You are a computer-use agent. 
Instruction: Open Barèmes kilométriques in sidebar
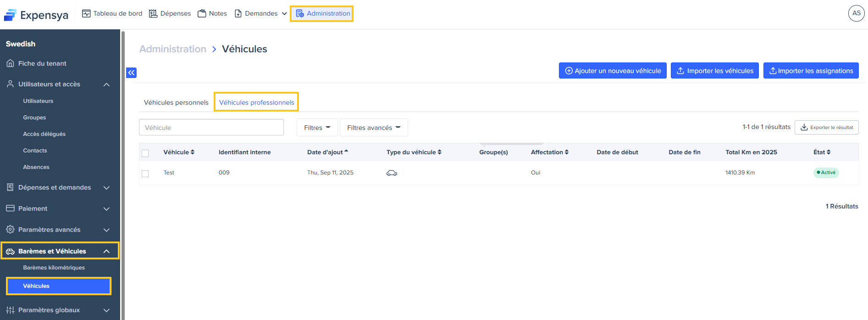tap(54, 268)
